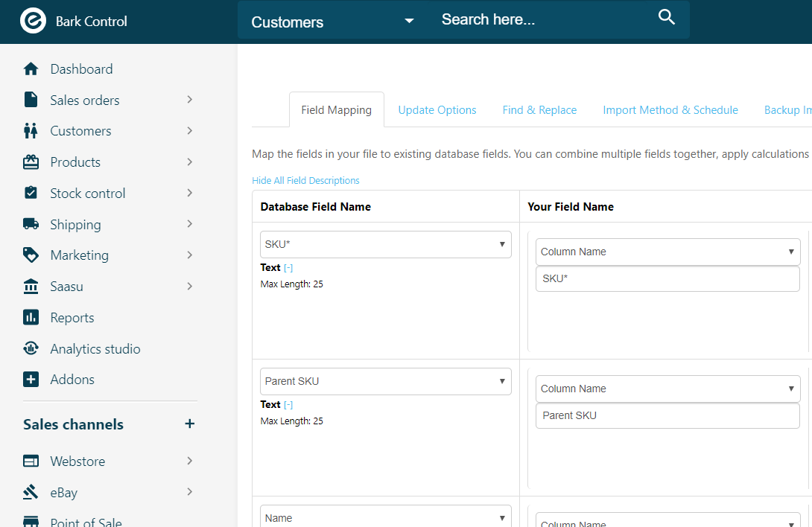Expand the Stock control chevron

[x=189, y=193]
